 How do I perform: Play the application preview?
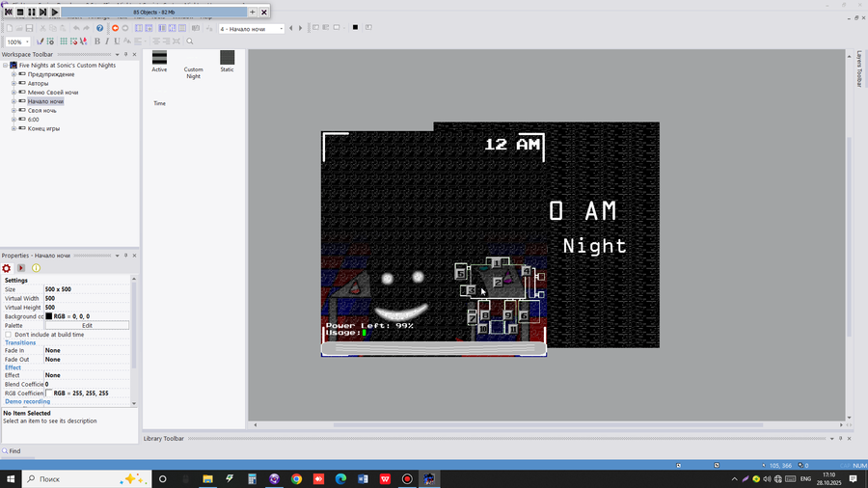point(55,12)
